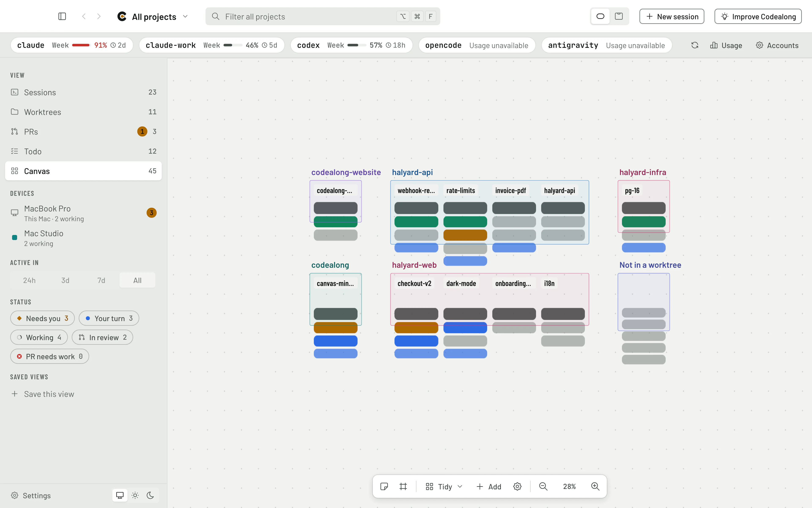Screen dimensions: 812x508
Task: Toggle the Needs you status filter
Action: click(x=43, y=318)
